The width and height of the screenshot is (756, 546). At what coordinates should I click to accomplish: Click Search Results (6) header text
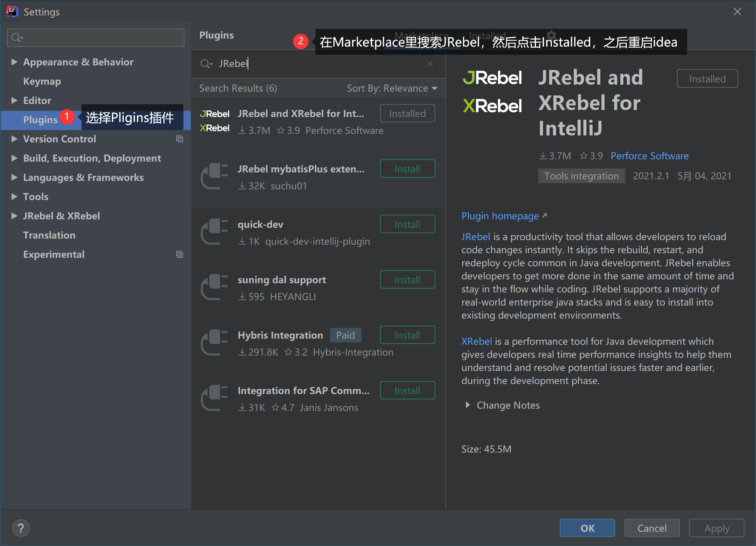point(238,88)
